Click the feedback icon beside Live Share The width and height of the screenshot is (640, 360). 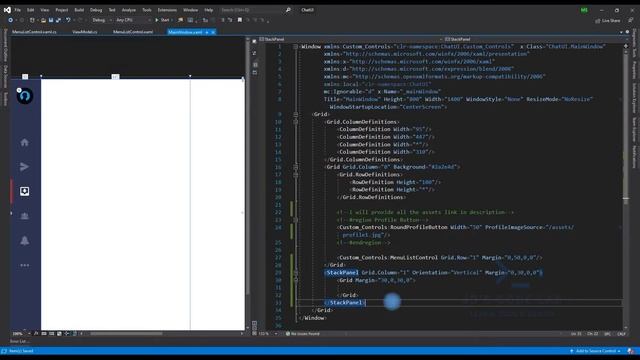630,20
